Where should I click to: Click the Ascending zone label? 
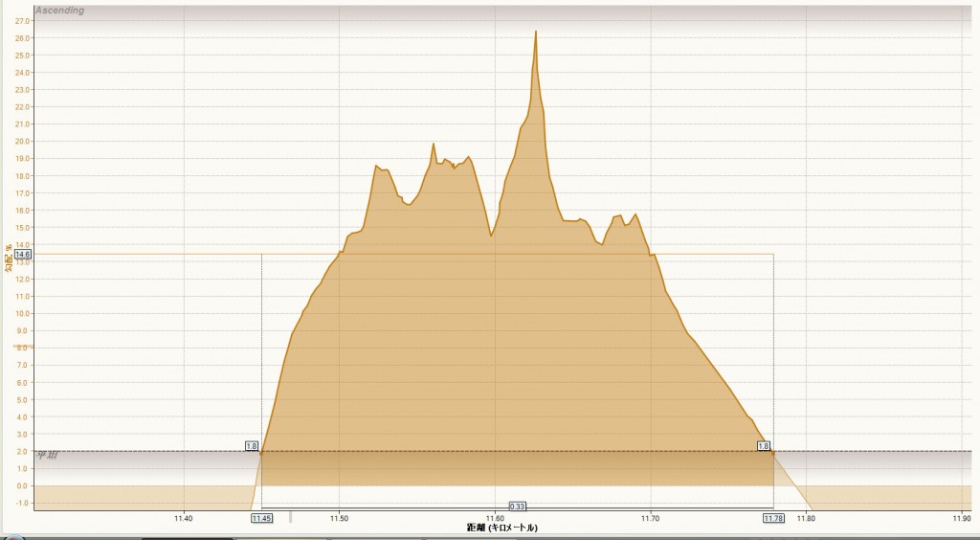59,11
